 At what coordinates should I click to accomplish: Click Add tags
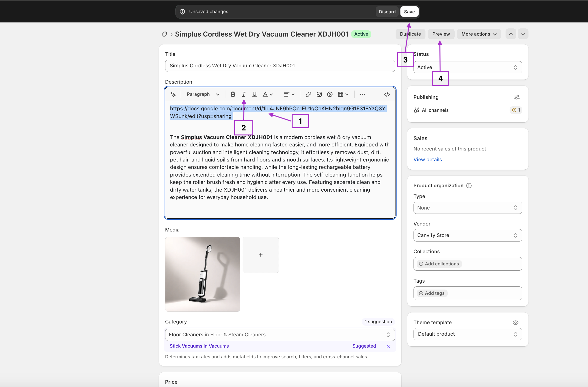432,293
